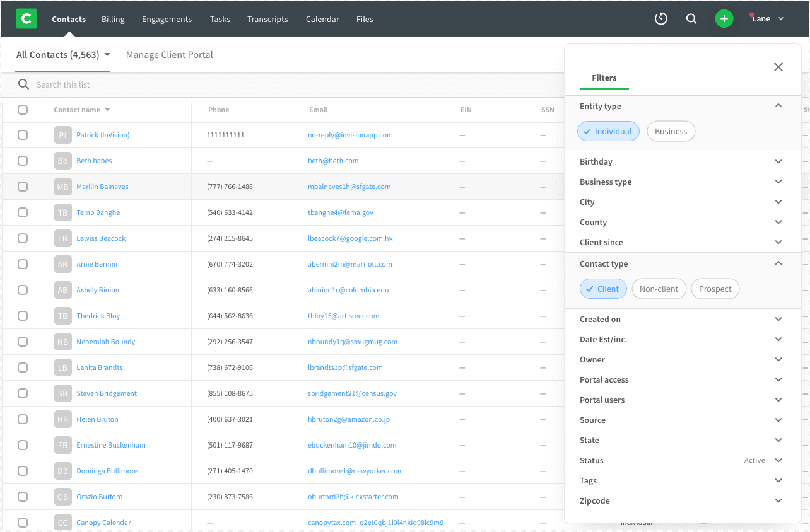Select the Filters tab in panel

click(x=604, y=78)
